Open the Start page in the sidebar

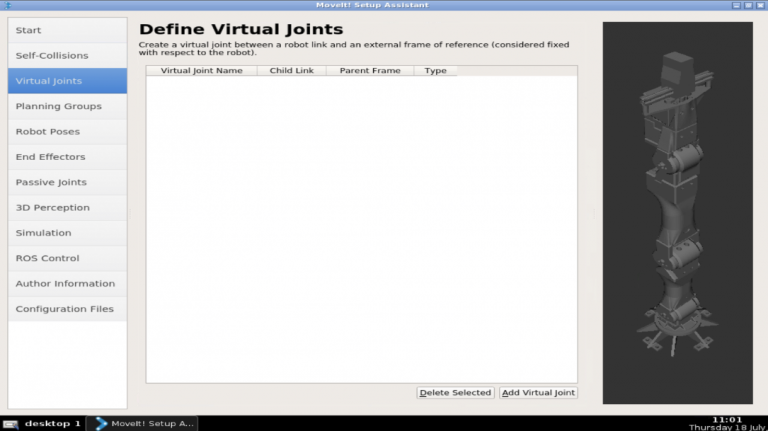pos(67,30)
